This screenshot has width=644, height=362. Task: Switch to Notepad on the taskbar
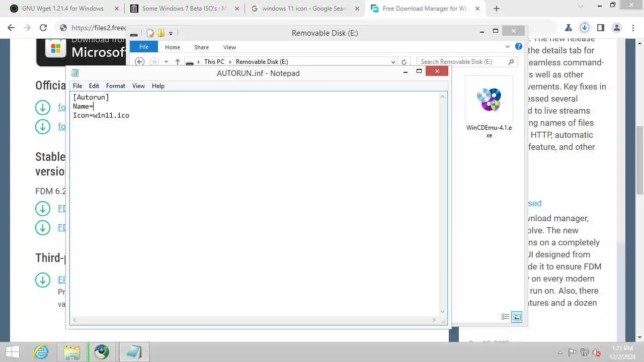pyautogui.click(x=134, y=352)
